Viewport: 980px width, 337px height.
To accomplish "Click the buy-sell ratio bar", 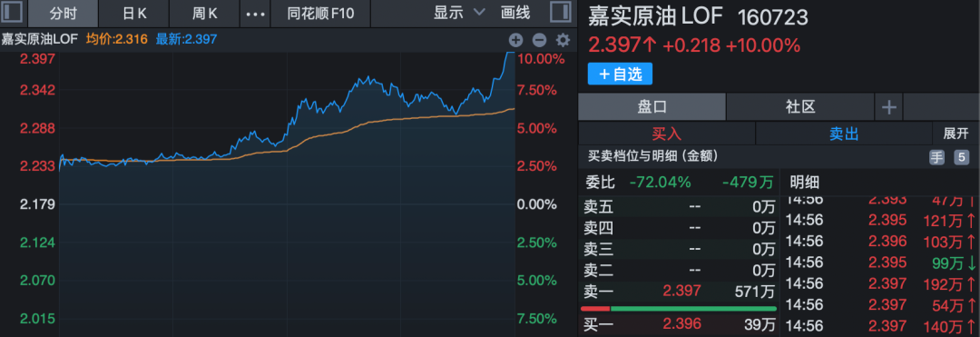I will (679, 308).
